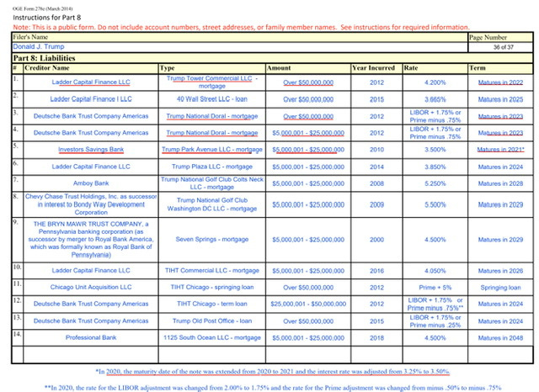Screen dimensions: 539x392
Task: Select Chicago Unit Acquisition LLC creditor
Action: click(91, 287)
